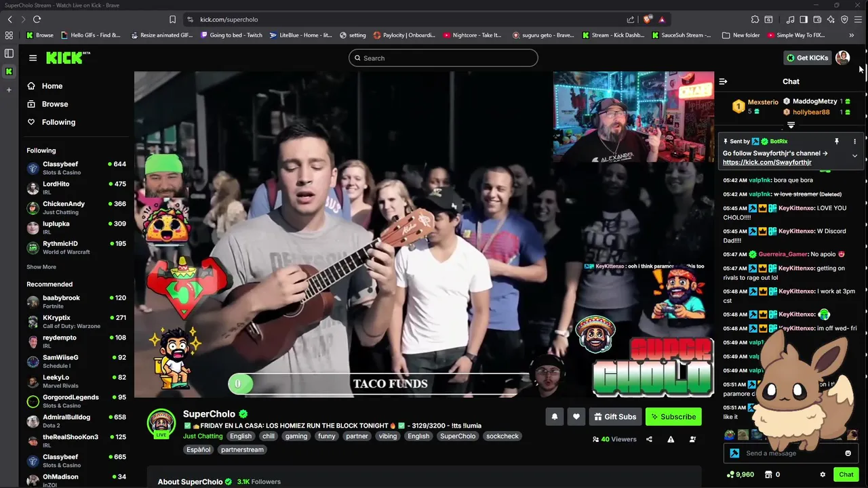Screen dimensions: 868x488
Task: Click the green Subscribe button
Action: 673,417
